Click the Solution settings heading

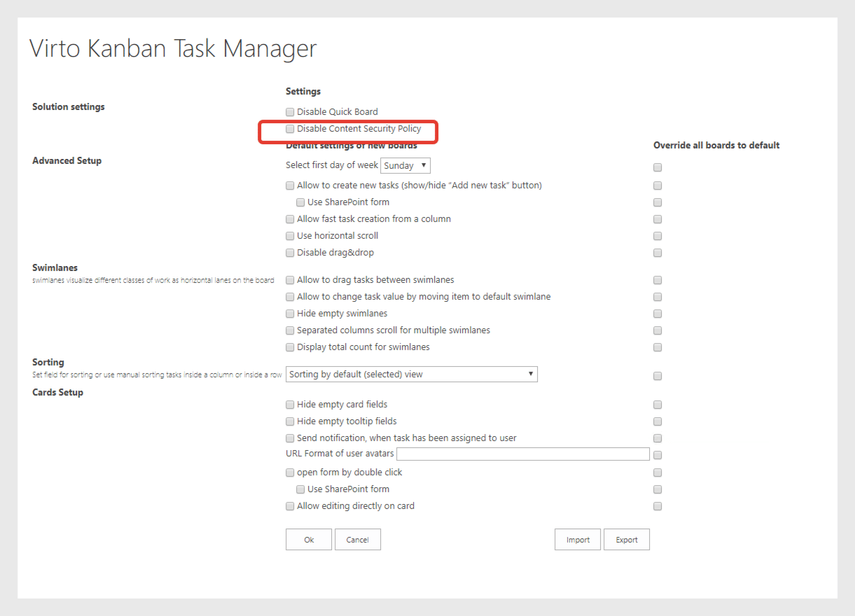(69, 107)
